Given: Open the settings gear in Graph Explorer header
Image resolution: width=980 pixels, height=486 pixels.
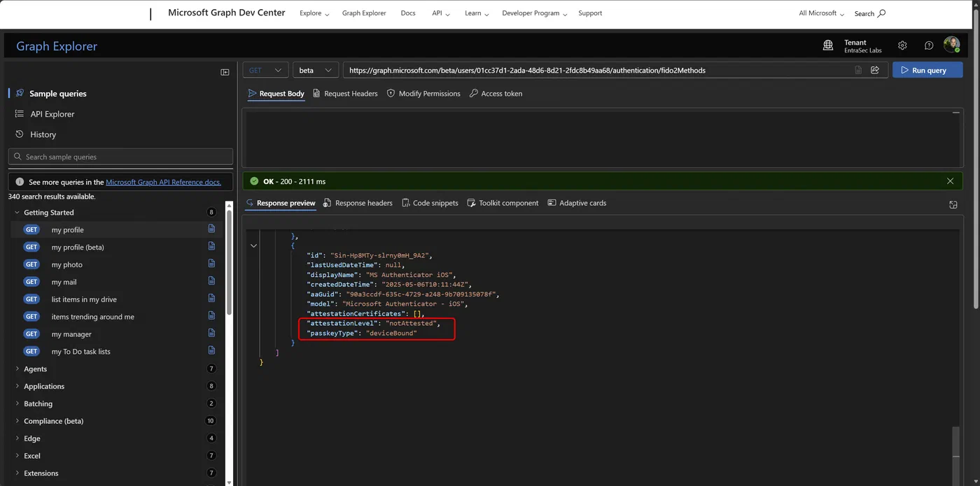Looking at the screenshot, I should coord(902,45).
